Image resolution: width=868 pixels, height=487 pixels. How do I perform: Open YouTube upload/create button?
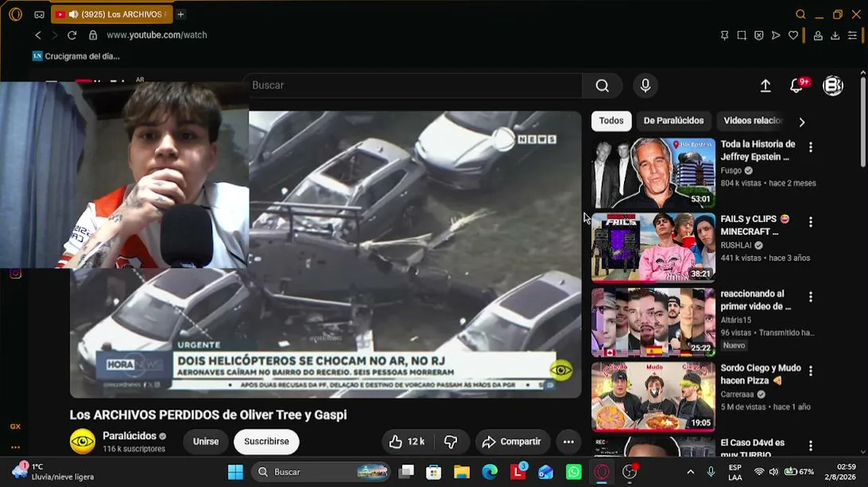[765, 86]
